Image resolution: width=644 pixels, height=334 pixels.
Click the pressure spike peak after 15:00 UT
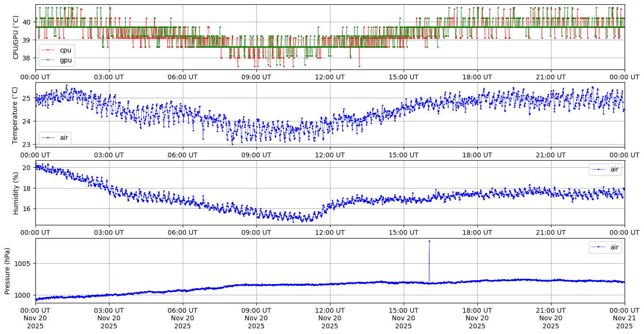click(429, 241)
